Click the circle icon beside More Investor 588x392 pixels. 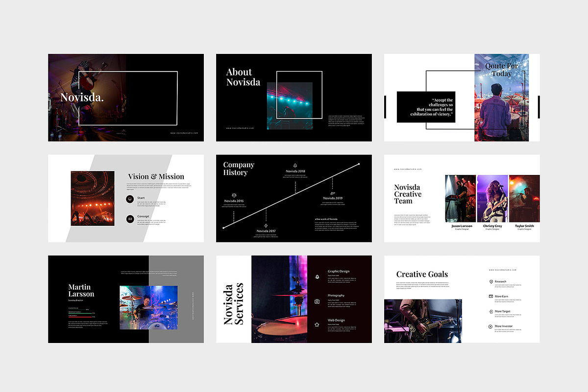click(x=490, y=326)
